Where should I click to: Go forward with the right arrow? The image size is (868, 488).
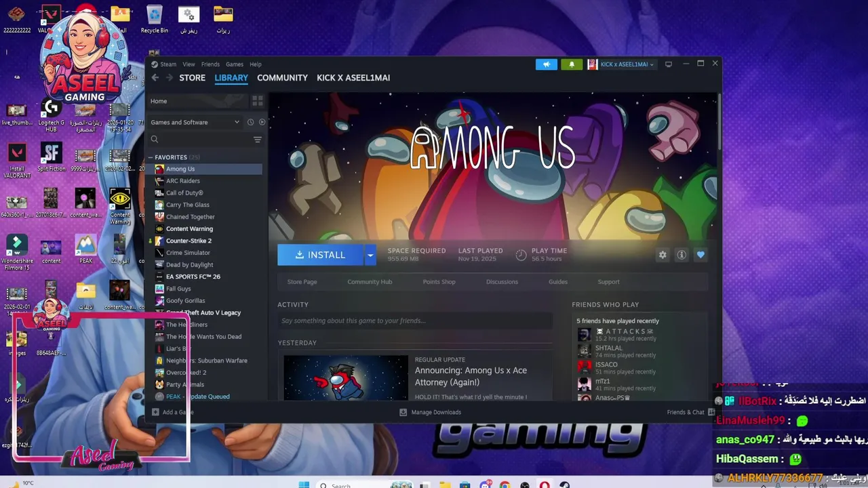169,78
